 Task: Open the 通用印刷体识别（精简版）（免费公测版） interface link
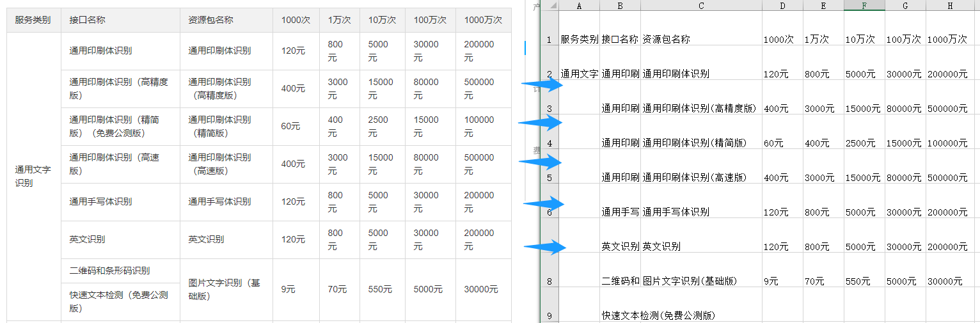coord(115,126)
